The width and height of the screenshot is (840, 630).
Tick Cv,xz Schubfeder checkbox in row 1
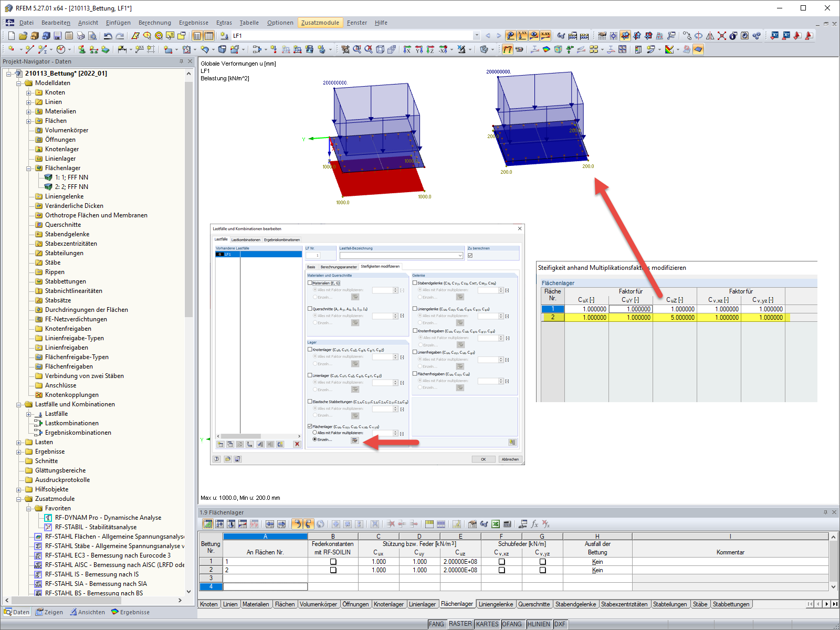(x=501, y=562)
